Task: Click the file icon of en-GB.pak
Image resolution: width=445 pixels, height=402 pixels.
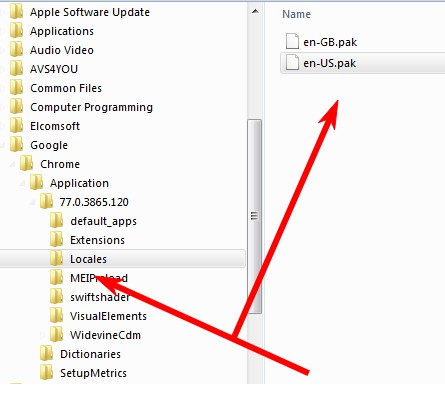Action: (x=292, y=41)
